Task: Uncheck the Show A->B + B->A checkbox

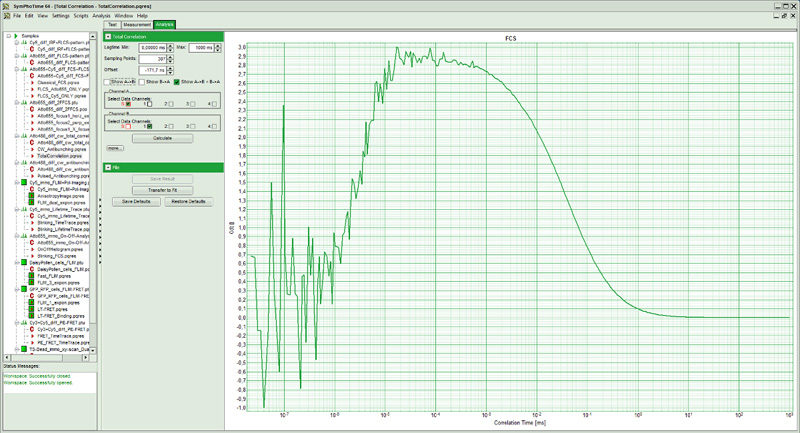Action: pyautogui.click(x=176, y=81)
